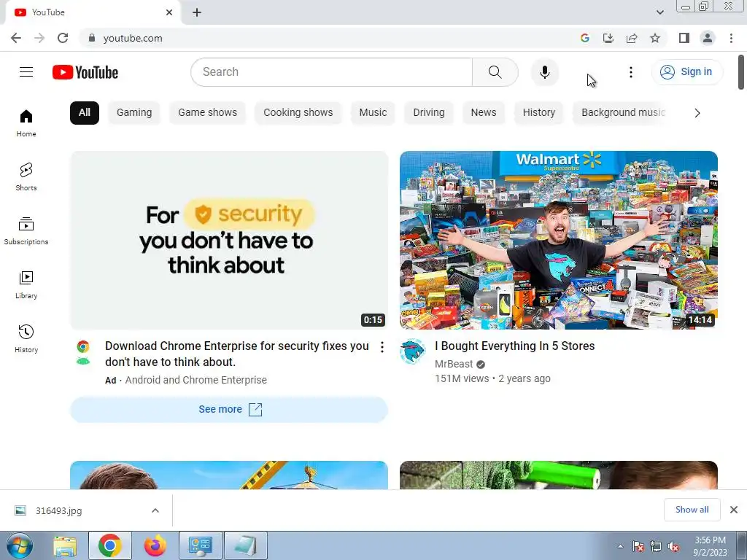Bookmark this tab with star icon
The image size is (747, 560).
click(655, 38)
